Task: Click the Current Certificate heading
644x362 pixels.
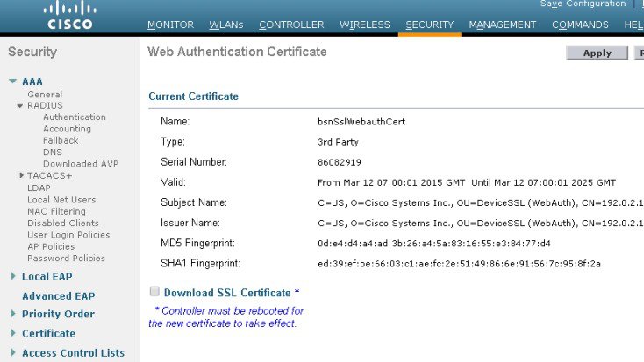Action: (193, 96)
